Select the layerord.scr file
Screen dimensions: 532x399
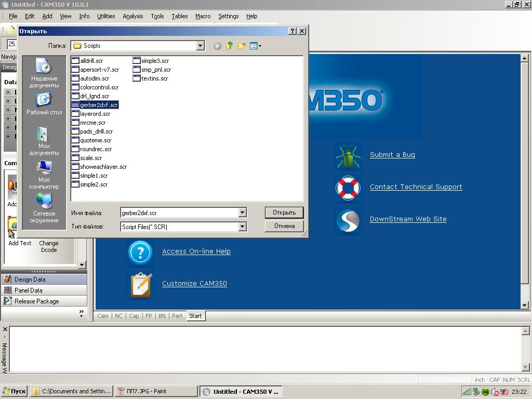(91, 114)
